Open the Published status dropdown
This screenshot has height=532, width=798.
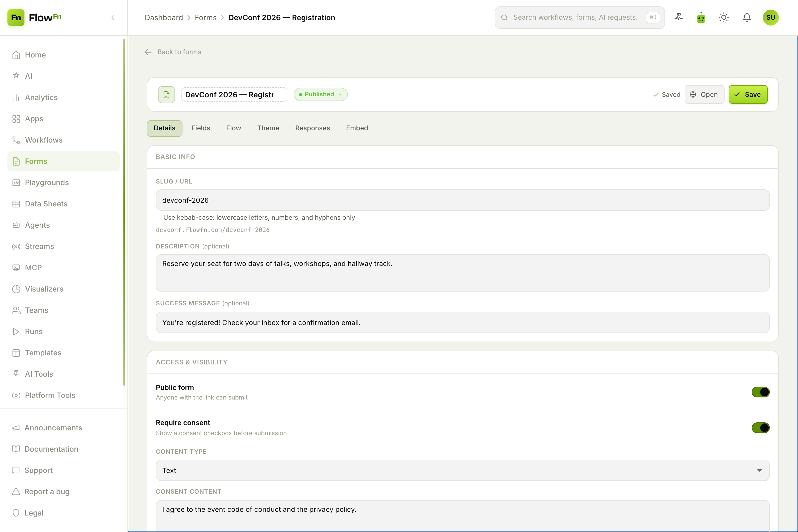click(321, 94)
